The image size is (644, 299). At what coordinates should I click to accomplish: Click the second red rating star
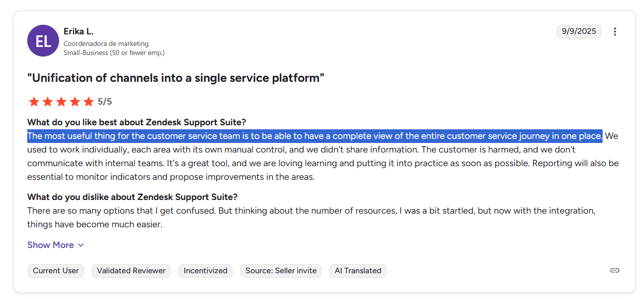pyautogui.click(x=47, y=102)
